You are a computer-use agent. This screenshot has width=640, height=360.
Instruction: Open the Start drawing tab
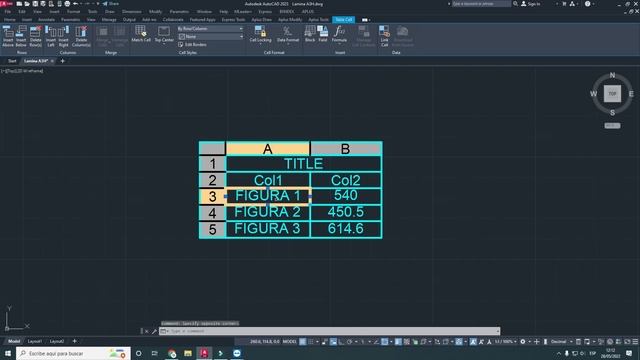12,61
